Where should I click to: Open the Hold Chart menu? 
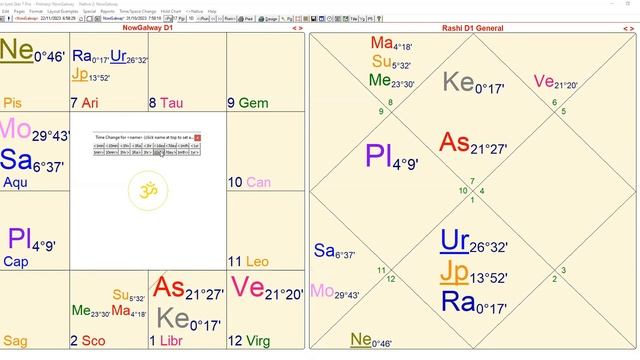171,11
